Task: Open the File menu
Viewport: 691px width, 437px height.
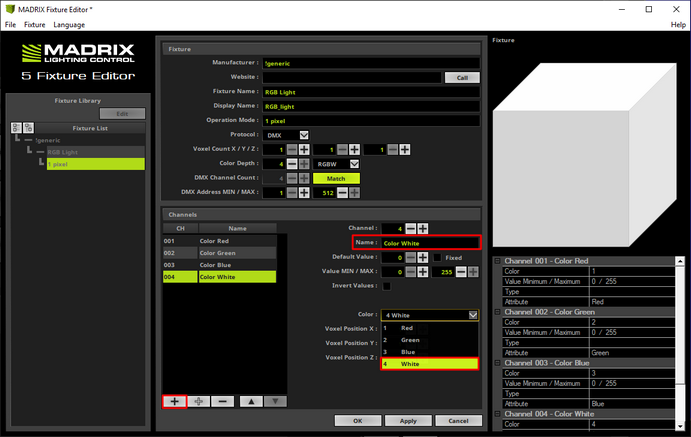Action: pyautogui.click(x=10, y=25)
